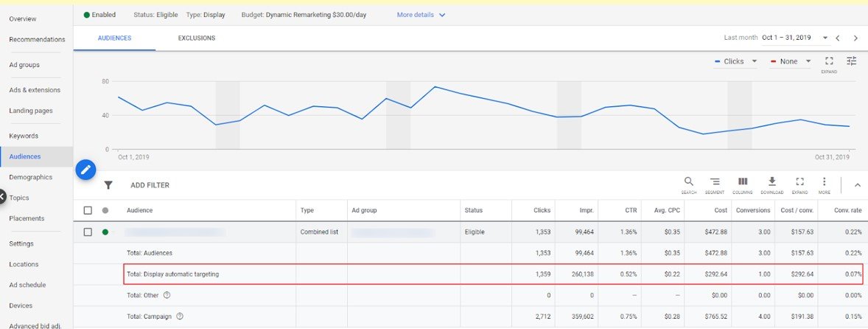This screenshot has width=868, height=329.
Task: Click the Columns icon
Action: 743,184
